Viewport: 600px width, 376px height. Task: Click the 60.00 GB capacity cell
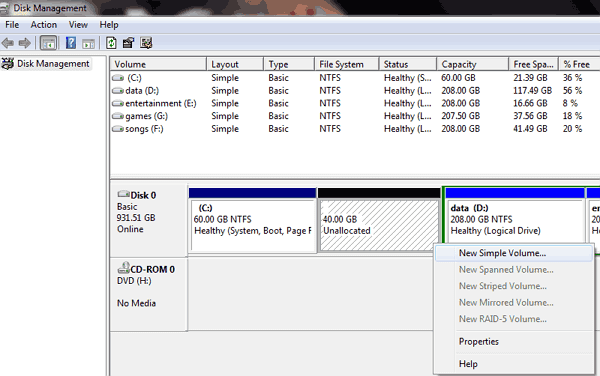click(458, 78)
